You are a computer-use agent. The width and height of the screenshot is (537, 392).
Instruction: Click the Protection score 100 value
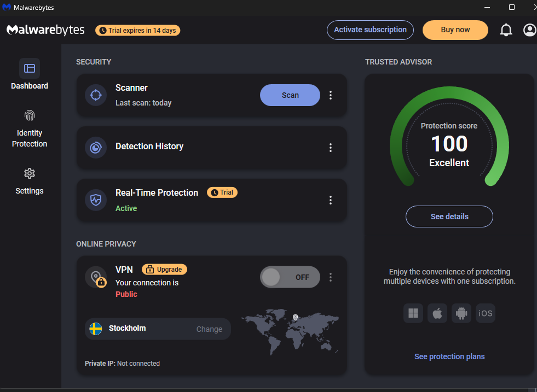449,143
